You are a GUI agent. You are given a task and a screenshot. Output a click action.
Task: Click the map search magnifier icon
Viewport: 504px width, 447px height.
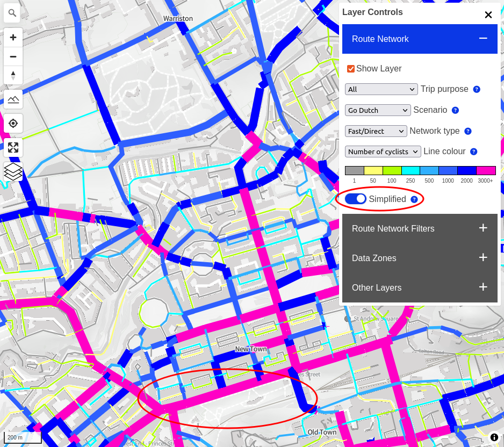[x=13, y=13]
